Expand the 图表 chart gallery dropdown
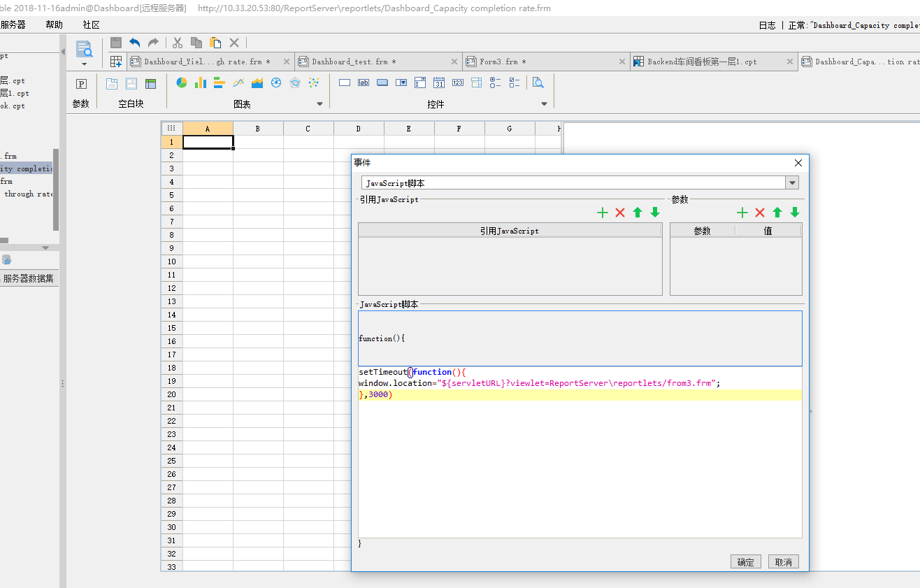Viewport: 920px width, 588px height. click(320, 104)
